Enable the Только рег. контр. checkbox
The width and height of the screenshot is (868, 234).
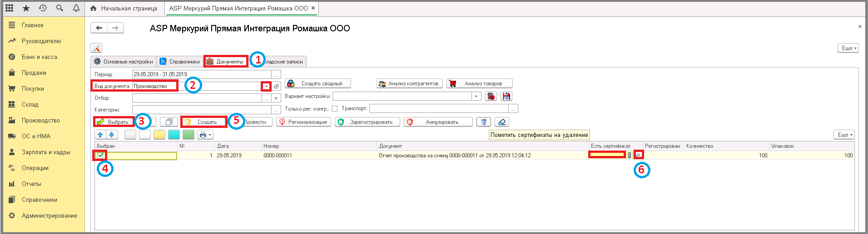pos(335,109)
